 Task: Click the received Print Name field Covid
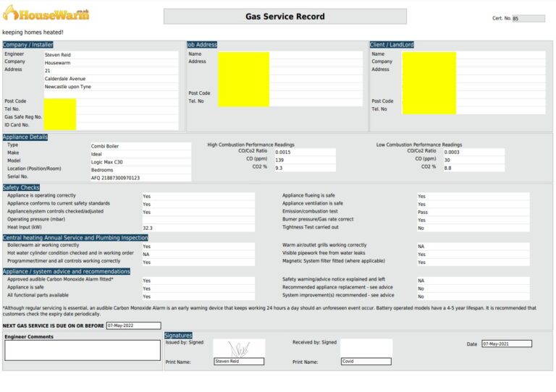[366, 361]
